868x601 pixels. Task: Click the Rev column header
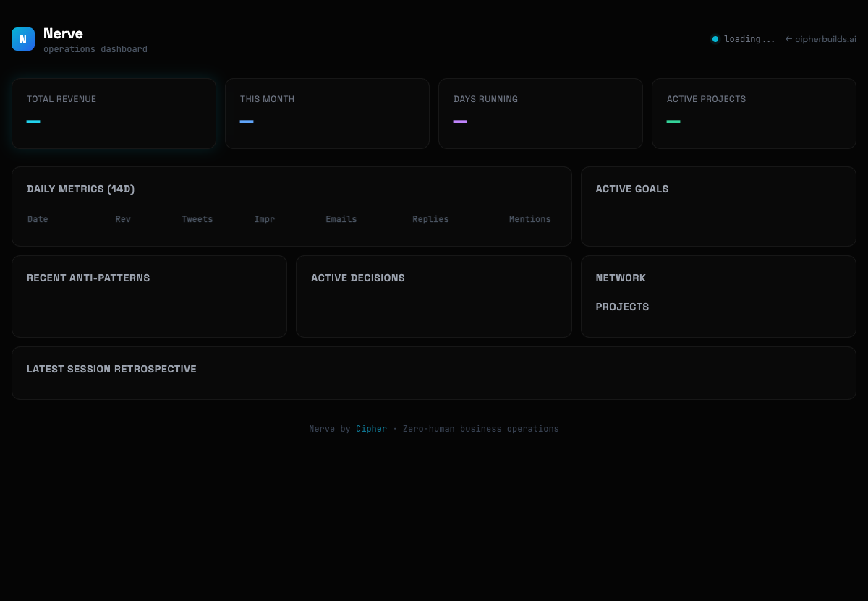point(123,219)
